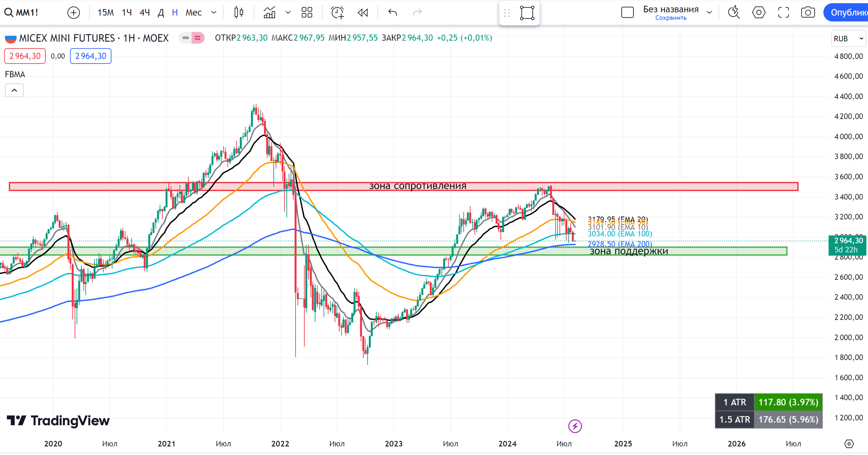Take a snapshot with camera icon
Viewport: 868px width, 455px height.
tap(808, 12)
